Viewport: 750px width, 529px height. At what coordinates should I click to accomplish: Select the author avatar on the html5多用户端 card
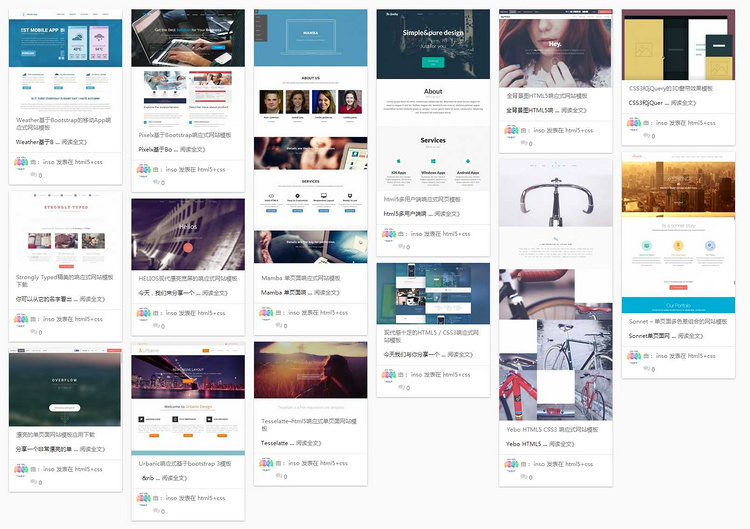(x=389, y=235)
